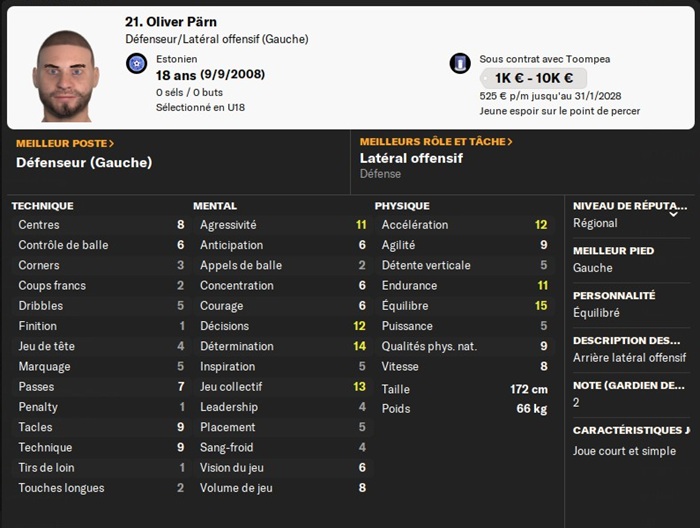The height and width of the screenshot is (528, 700).
Task: Click the Défenseur (Gauche) best position
Action: click(x=84, y=162)
